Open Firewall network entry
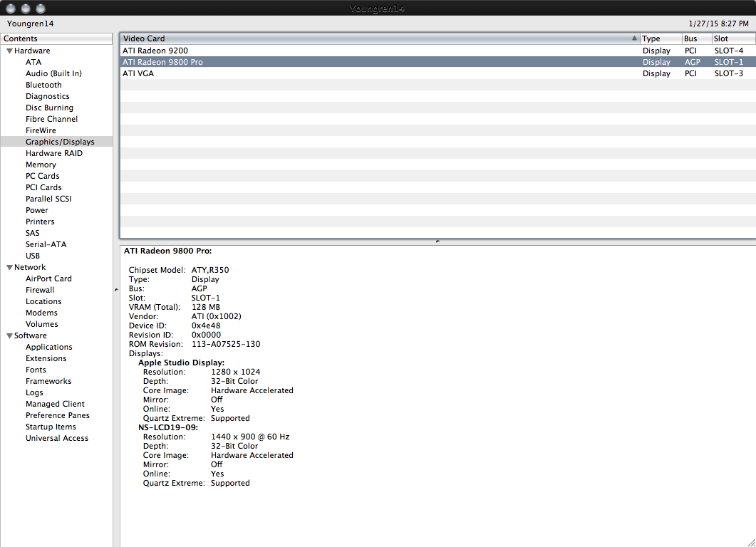 pos(39,290)
